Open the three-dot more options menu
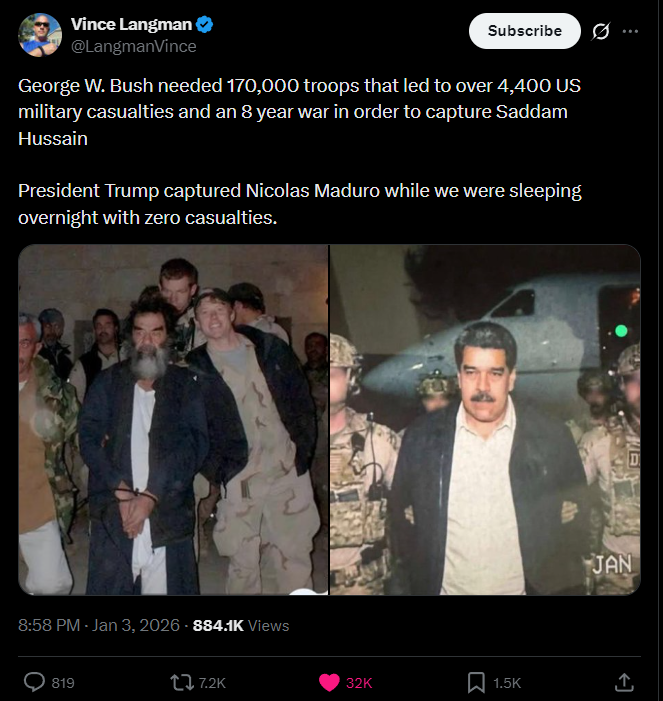Screen dimensions: 663x701 630,31
